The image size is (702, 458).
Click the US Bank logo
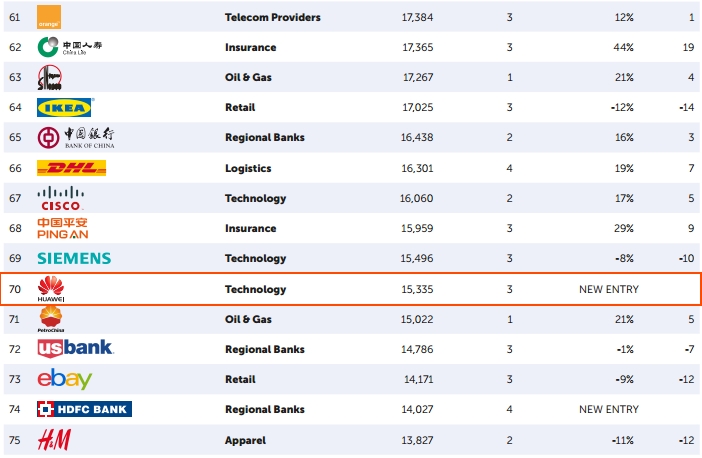[x=75, y=349]
